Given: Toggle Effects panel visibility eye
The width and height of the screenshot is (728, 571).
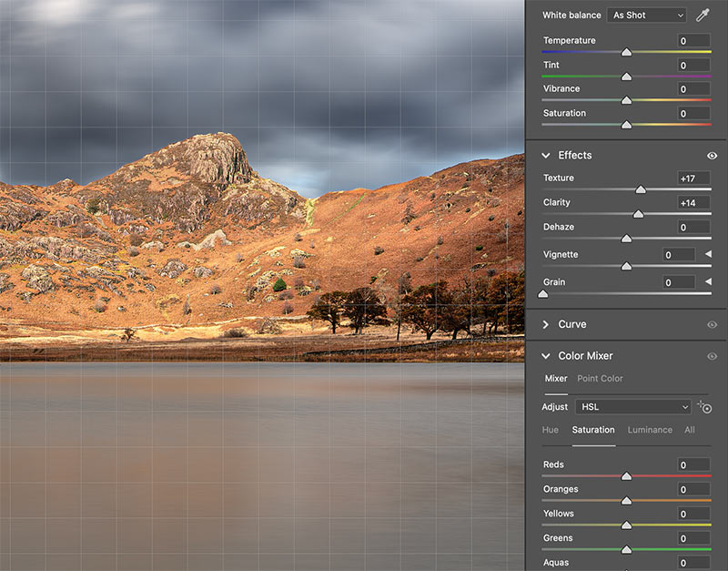Looking at the screenshot, I should point(712,156).
